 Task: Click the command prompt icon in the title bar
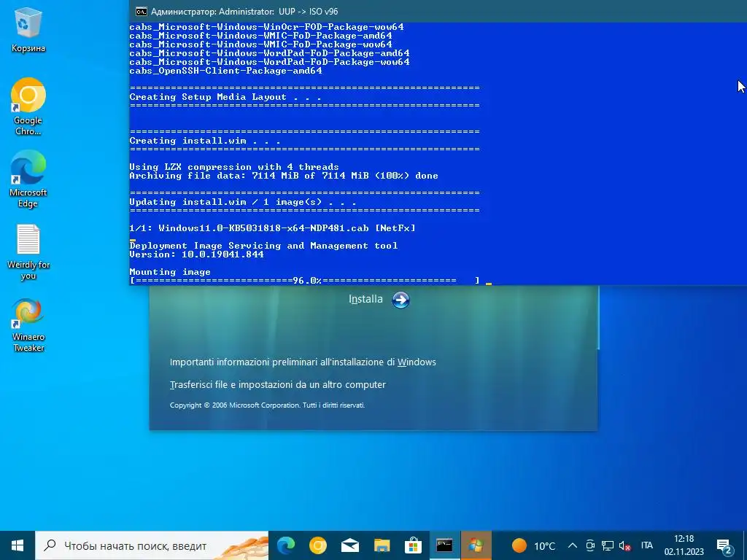[141, 12]
